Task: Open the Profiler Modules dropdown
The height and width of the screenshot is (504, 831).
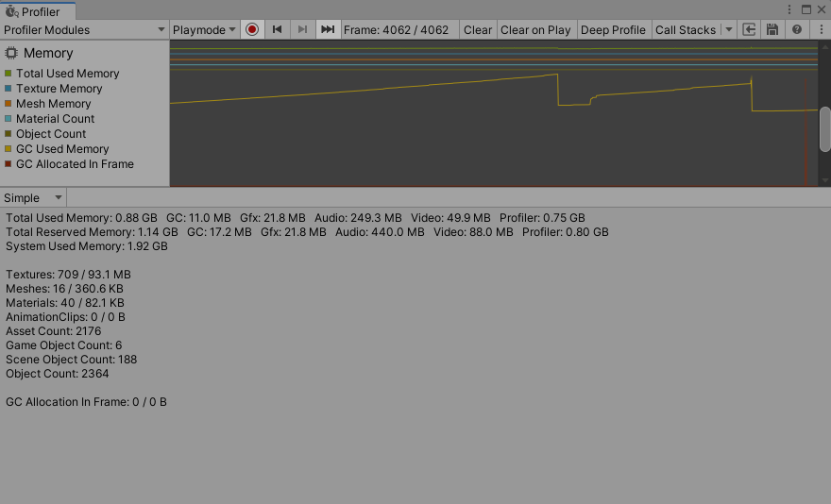Action: point(84,29)
